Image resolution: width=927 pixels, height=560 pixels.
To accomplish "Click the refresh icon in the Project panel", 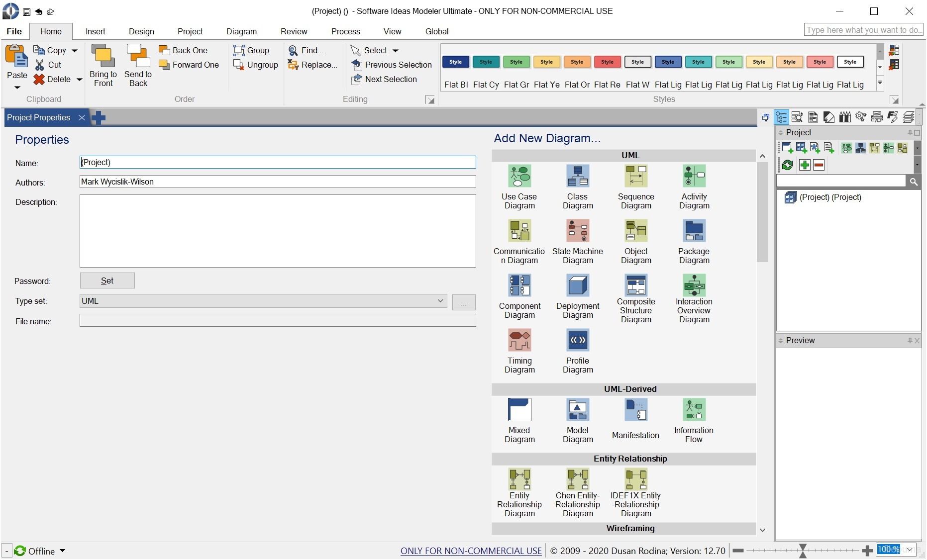I will tap(788, 165).
